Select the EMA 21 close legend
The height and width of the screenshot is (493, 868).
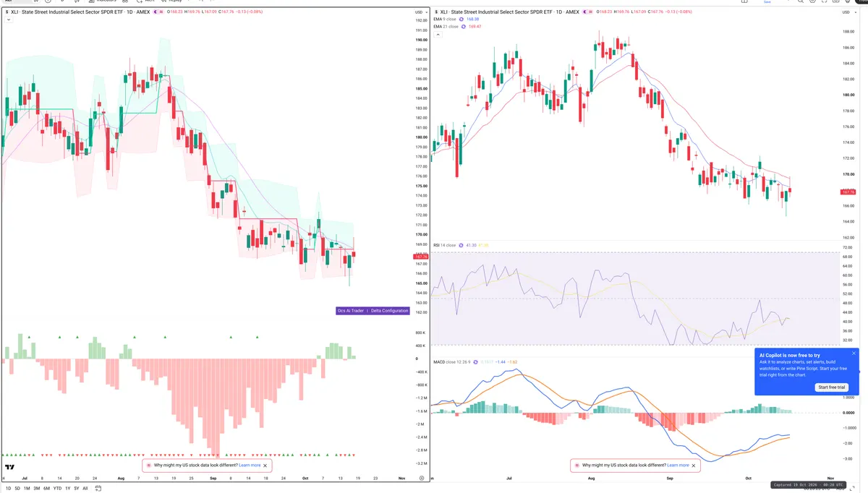tap(446, 26)
